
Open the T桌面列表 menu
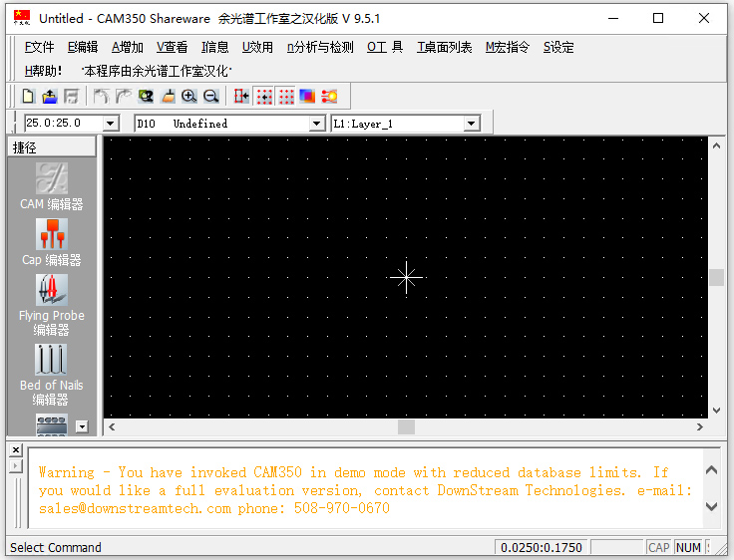[445, 47]
